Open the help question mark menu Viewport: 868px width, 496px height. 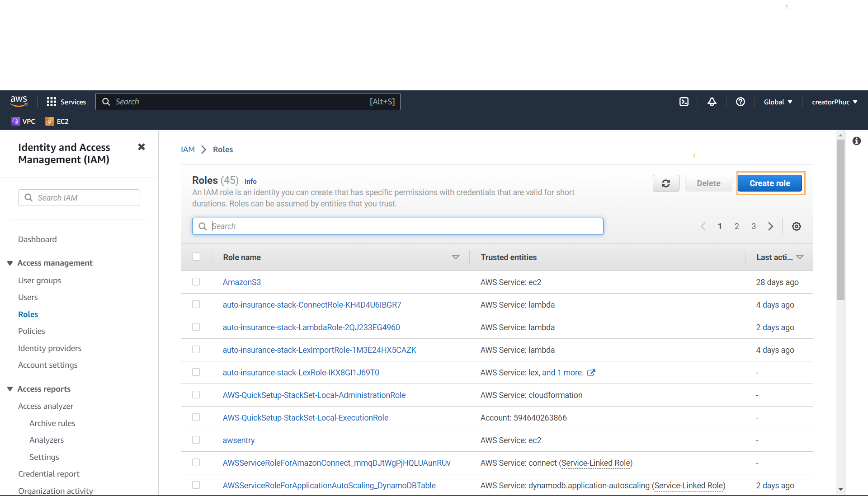coord(741,102)
